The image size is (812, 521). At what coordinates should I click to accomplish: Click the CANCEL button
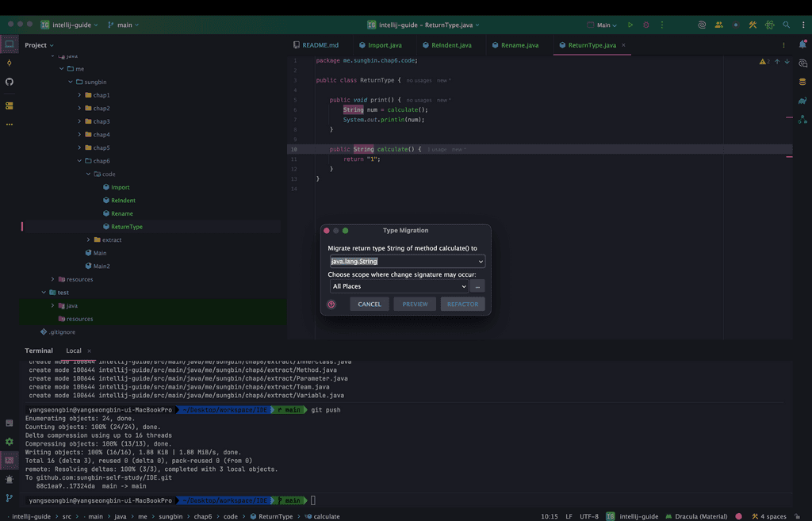(370, 305)
